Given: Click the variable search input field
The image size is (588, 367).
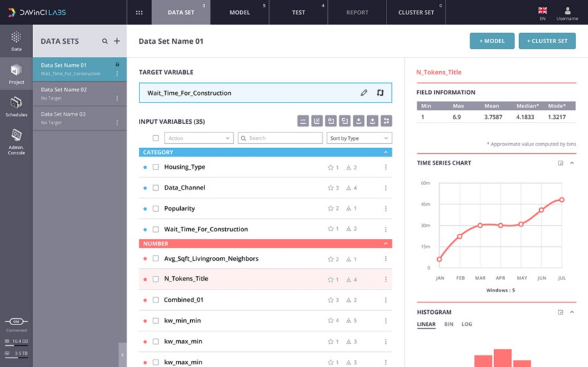Looking at the screenshot, I should point(280,138).
